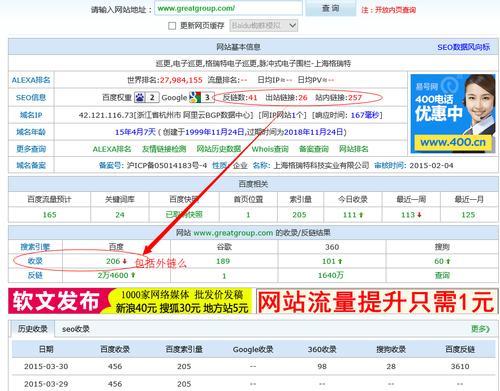Click the ALEXA排名 row label
Image resolution: width=500 pixels, height=391 pixels.
point(31,80)
